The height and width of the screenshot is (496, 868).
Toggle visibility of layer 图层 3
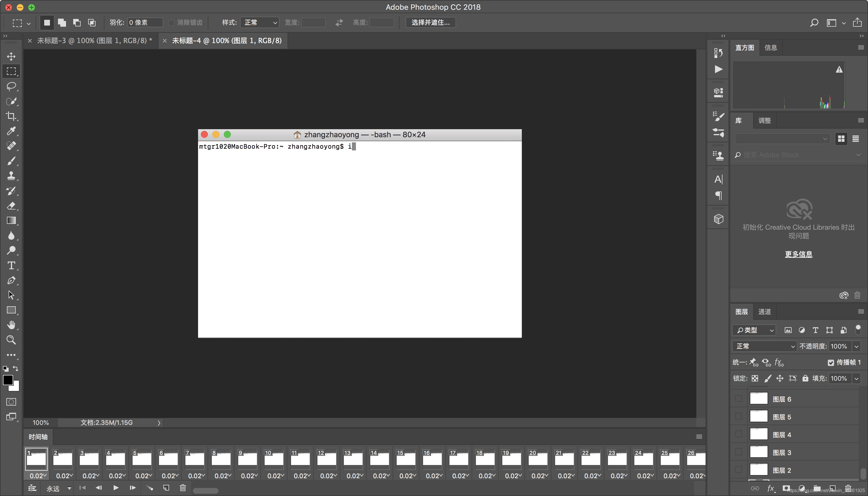tap(738, 452)
